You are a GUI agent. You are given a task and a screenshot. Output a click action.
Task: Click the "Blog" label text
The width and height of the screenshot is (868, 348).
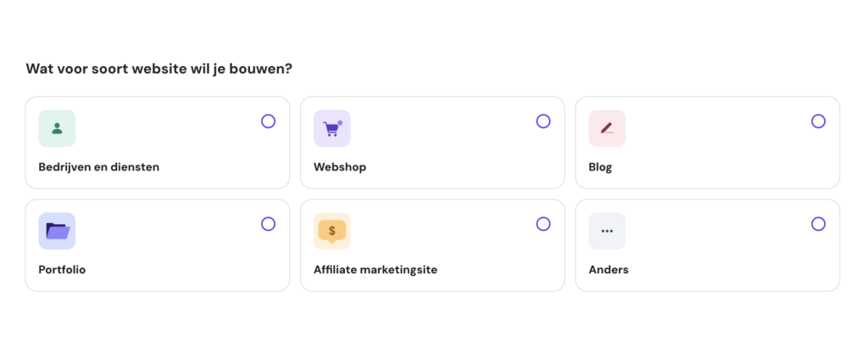coord(600,167)
